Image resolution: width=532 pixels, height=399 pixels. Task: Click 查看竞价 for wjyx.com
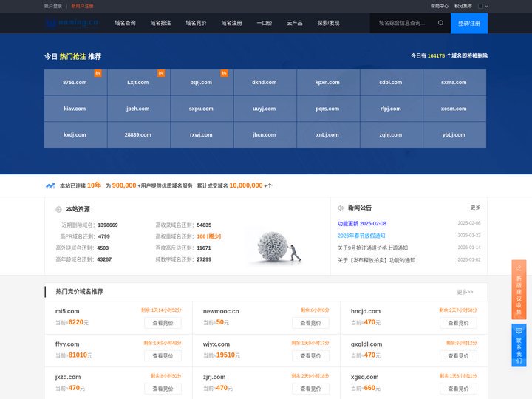[310, 356]
